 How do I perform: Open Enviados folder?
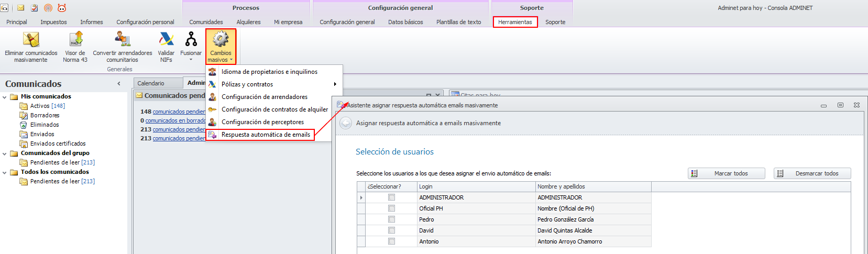coord(42,134)
